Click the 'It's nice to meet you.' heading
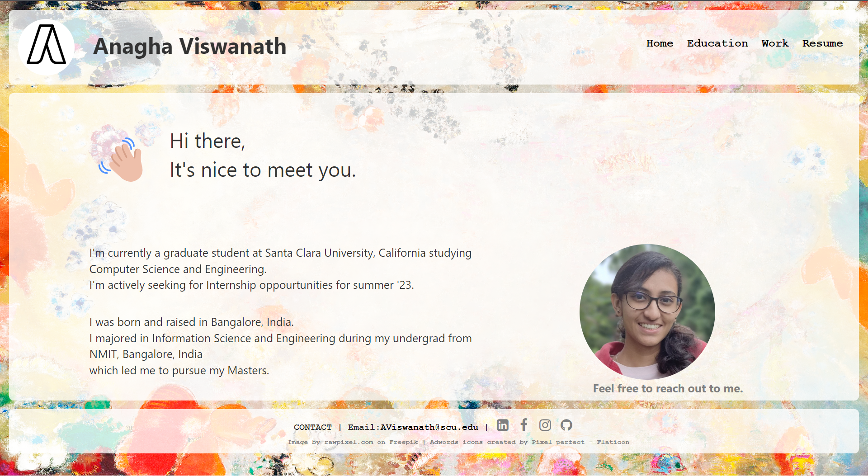Image resolution: width=868 pixels, height=476 pixels. [263, 170]
